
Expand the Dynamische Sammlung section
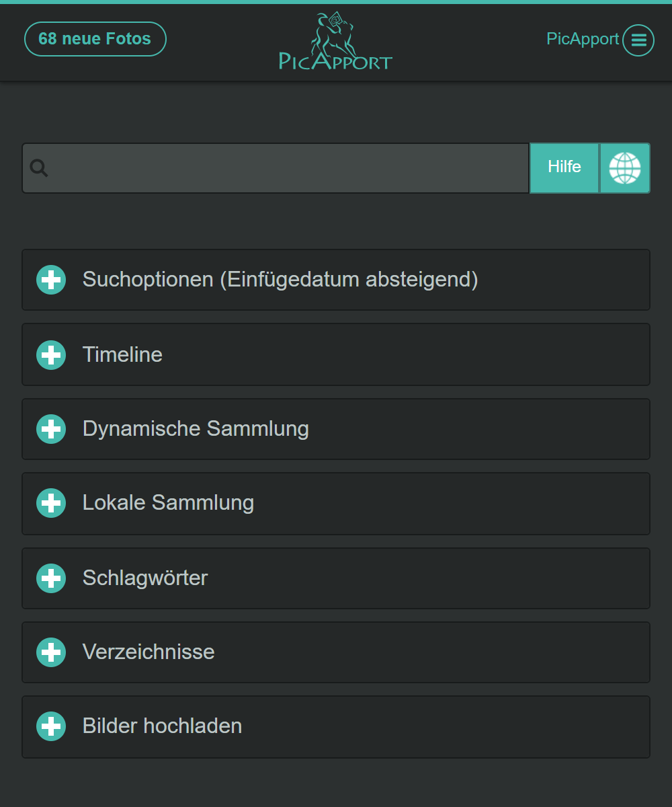coord(196,429)
